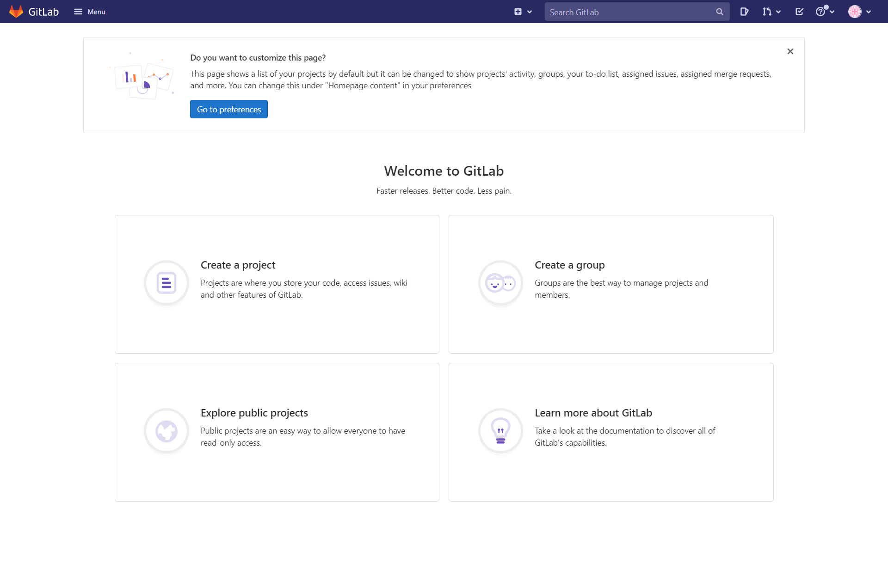Open the merge requests icon
Image resolution: width=888 pixels, height=588 pixels.
768,12
